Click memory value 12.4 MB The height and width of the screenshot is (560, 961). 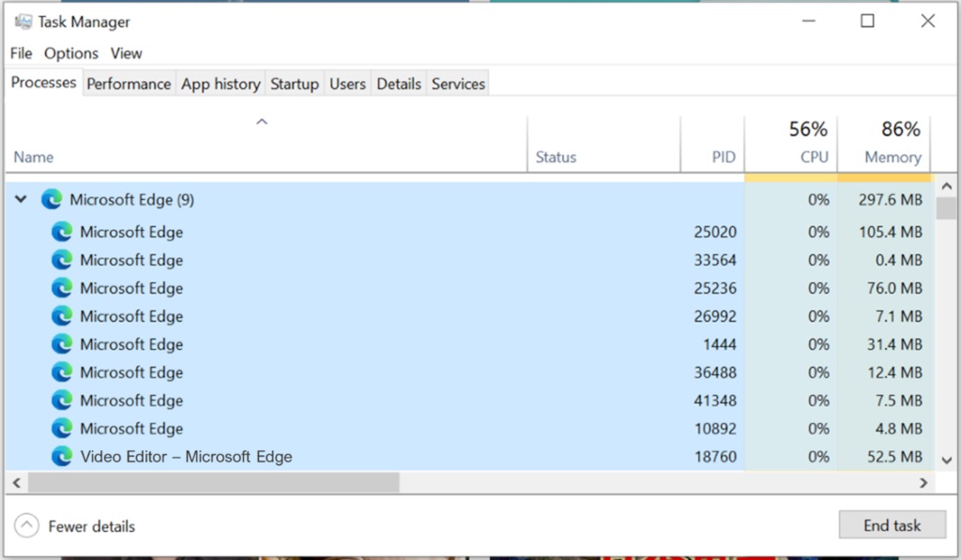pos(894,373)
